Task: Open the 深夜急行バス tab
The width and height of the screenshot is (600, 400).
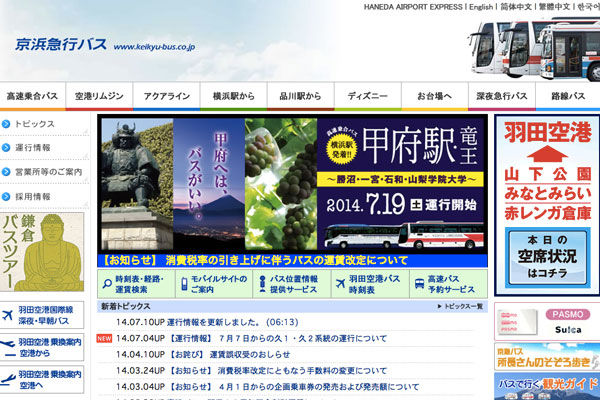Action: click(502, 96)
